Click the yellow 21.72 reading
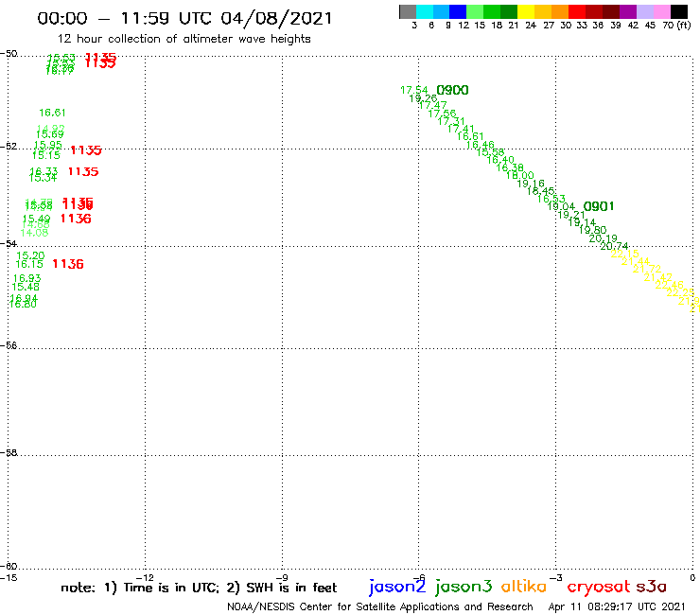Image resolution: width=700 pixels, height=615 pixels. (647, 269)
